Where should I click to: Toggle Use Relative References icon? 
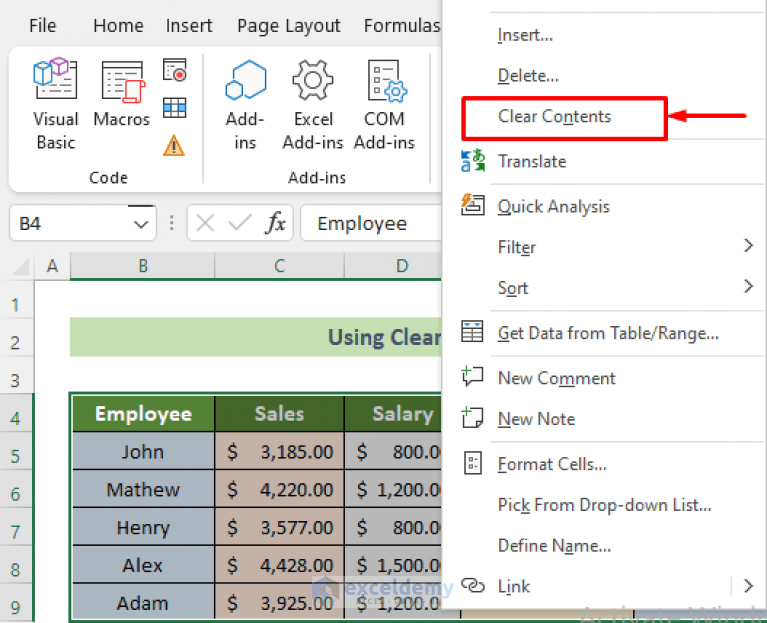click(x=175, y=108)
